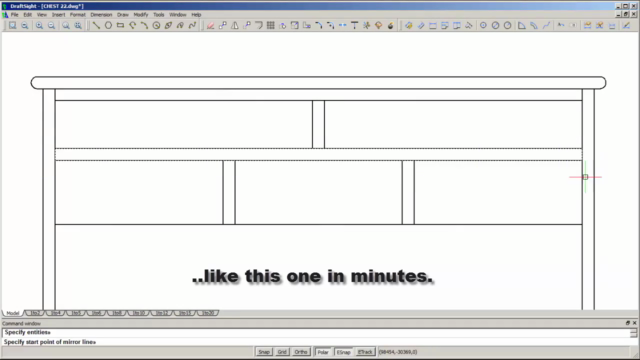
Task: Open the View menu
Action: click(42, 15)
